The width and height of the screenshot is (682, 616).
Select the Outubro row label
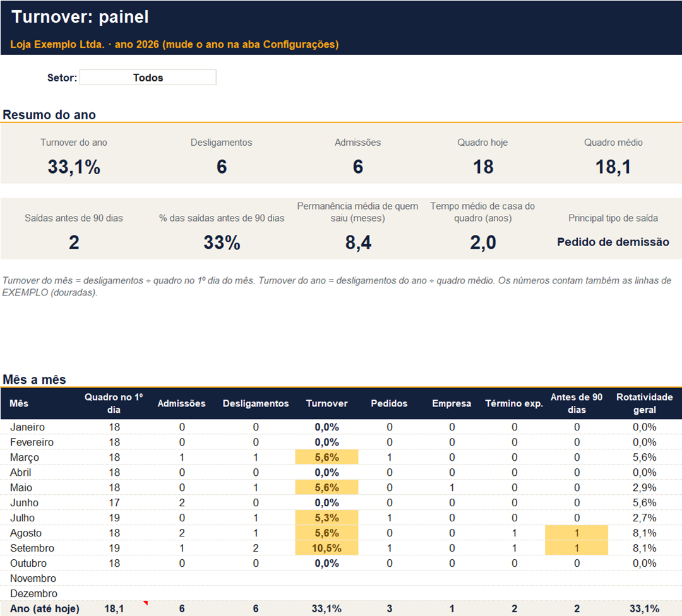[x=28, y=564]
